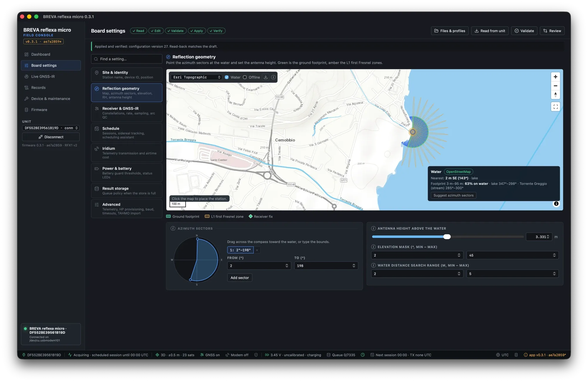Click the station marker on the map

pyautogui.click(x=413, y=132)
